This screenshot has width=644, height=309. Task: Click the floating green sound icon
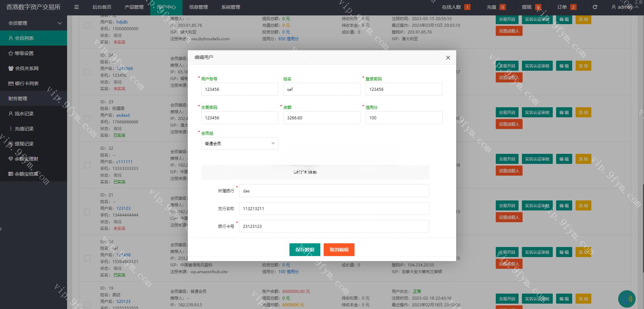point(627,299)
